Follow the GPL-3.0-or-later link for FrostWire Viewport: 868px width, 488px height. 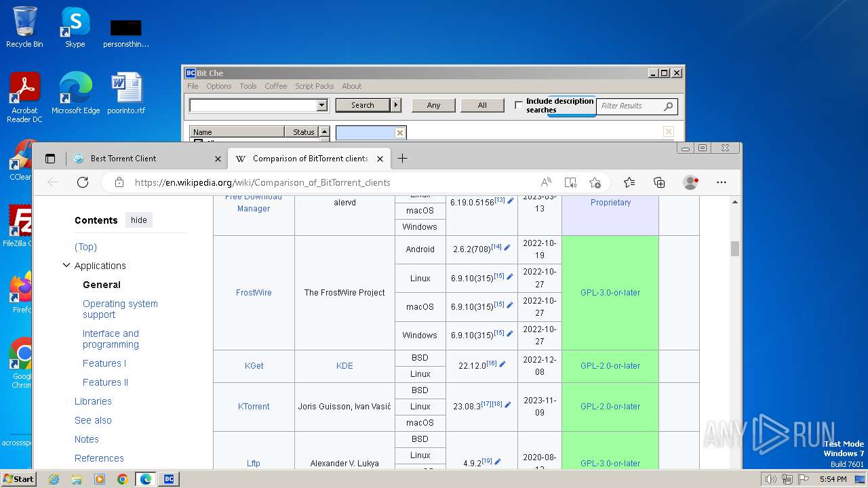(610, 293)
